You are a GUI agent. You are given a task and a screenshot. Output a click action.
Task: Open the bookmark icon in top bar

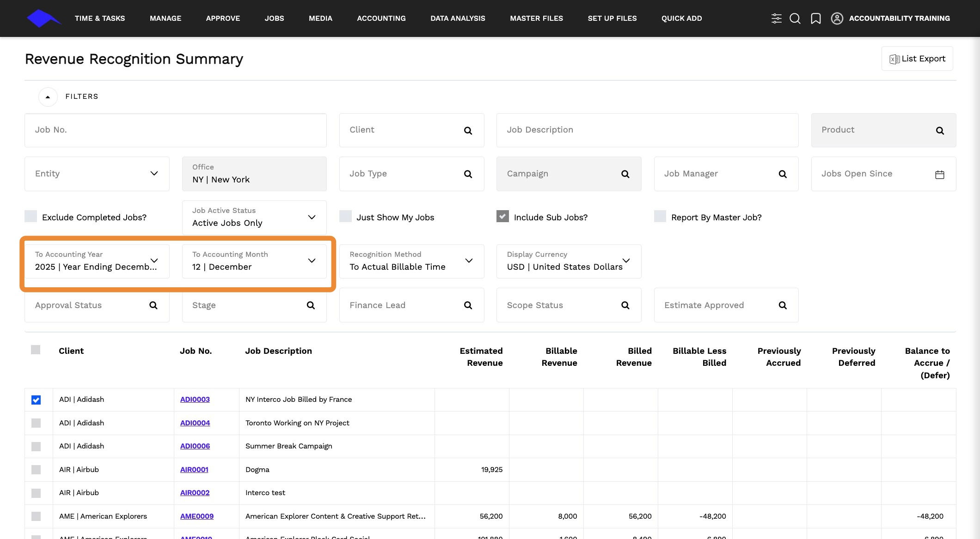[816, 18]
